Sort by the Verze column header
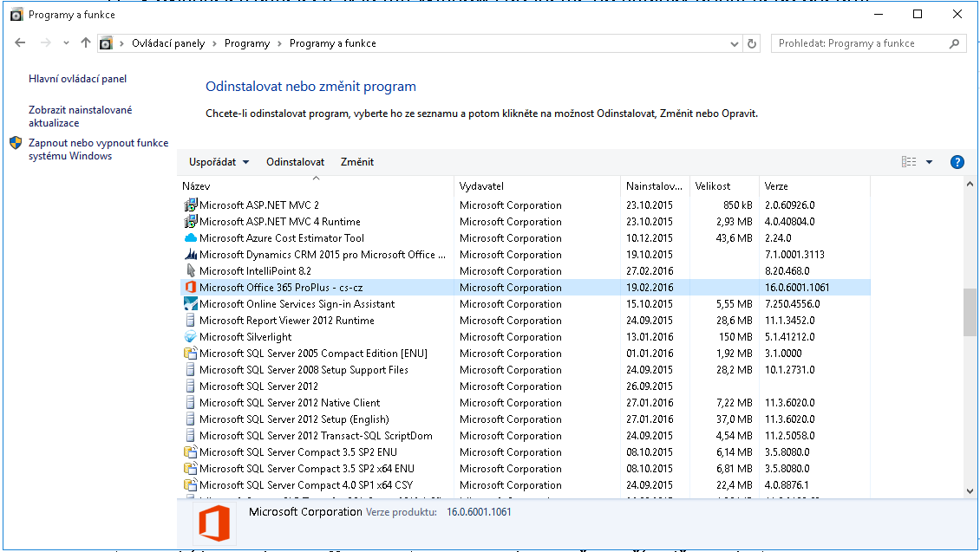Image resolution: width=980 pixels, height=552 pixels. pos(814,186)
